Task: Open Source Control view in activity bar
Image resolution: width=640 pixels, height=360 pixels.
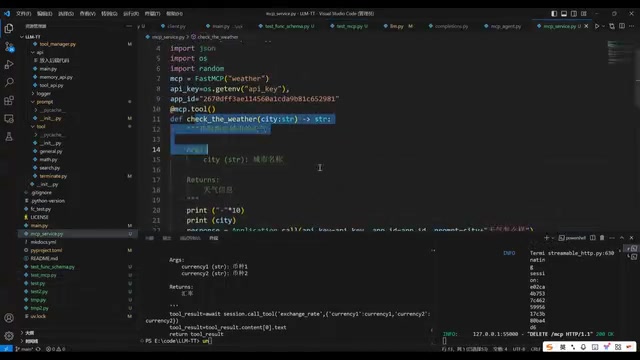Action: (x=9, y=47)
